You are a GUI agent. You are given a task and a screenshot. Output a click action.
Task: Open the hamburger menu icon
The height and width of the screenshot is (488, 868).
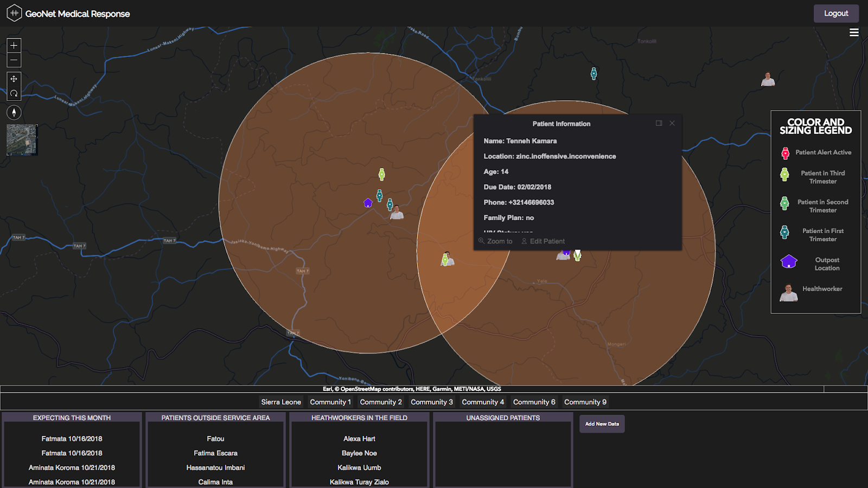coord(854,33)
